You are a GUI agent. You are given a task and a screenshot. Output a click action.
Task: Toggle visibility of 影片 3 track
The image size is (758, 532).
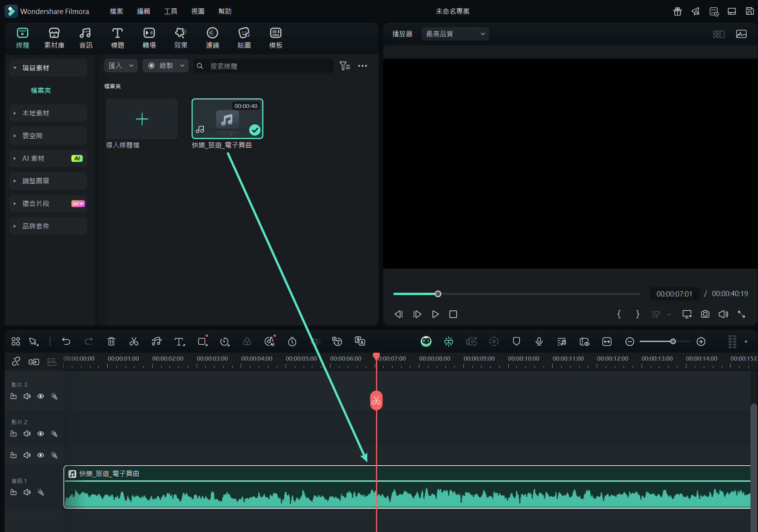point(41,396)
